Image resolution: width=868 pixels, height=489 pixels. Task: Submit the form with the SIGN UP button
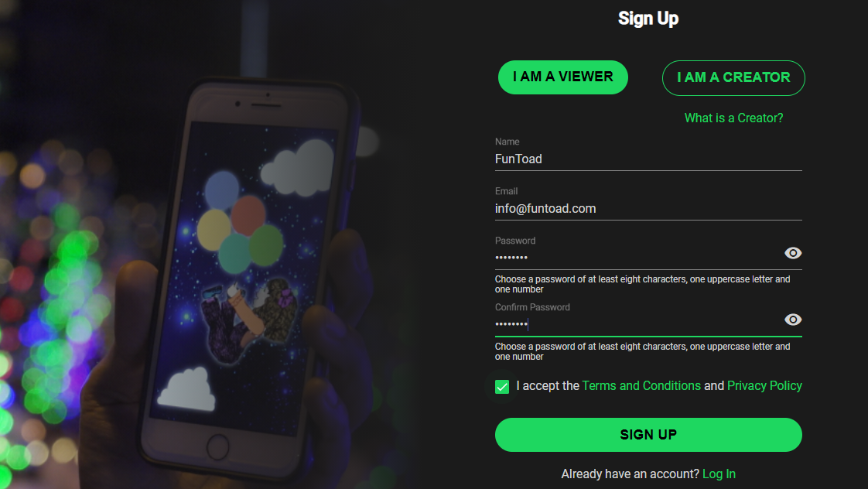pos(648,435)
